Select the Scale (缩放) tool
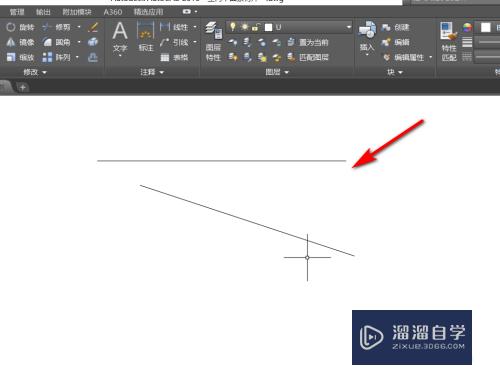The width and height of the screenshot is (500, 375). tap(20, 57)
